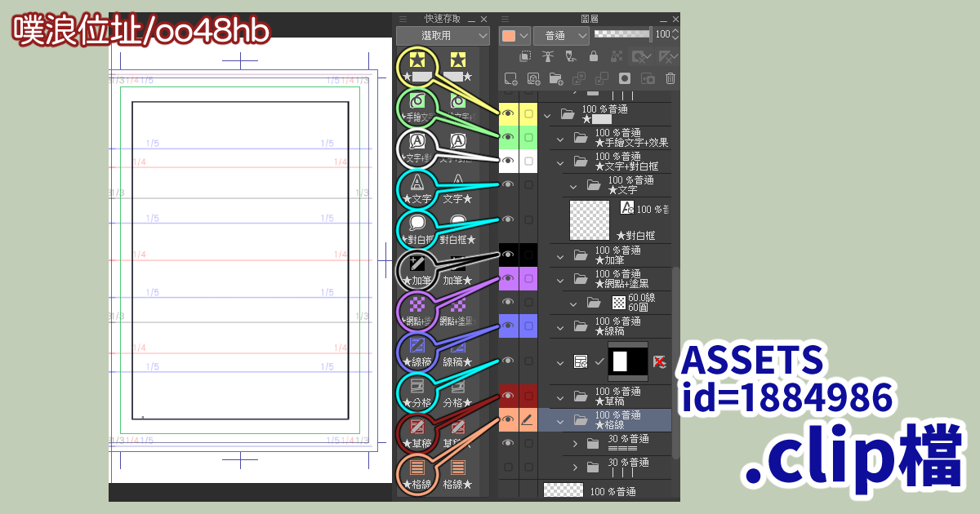Image resolution: width=980 pixels, height=514 pixels.
Task: Click the ★對白框 speech bubble quick access icon
Action: (417, 226)
